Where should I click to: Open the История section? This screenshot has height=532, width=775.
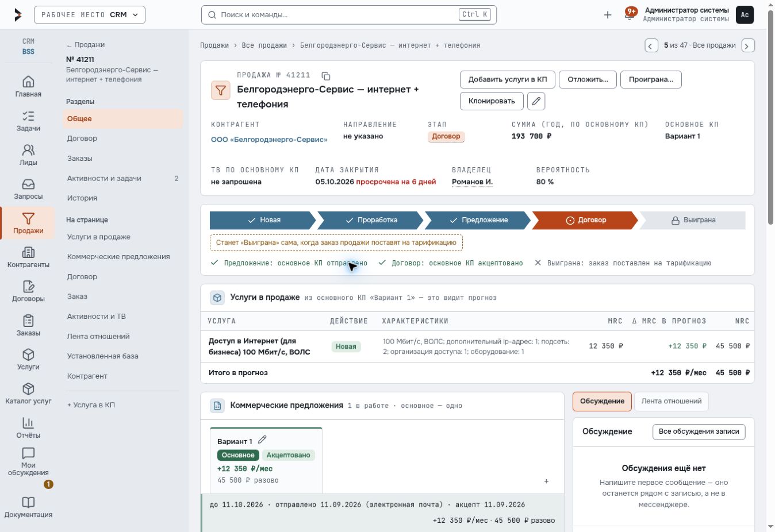(x=123, y=198)
